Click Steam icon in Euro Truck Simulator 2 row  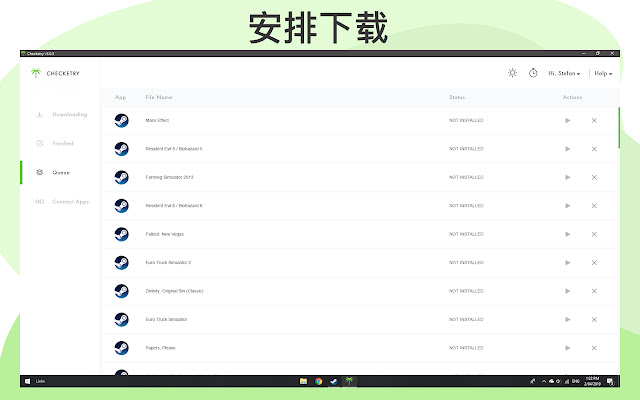(x=122, y=262)
